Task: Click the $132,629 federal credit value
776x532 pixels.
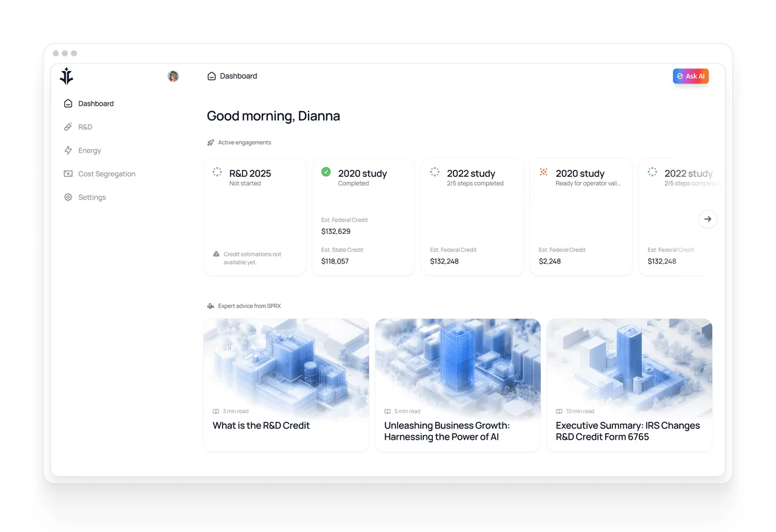Action: click(x=336, y=231)
